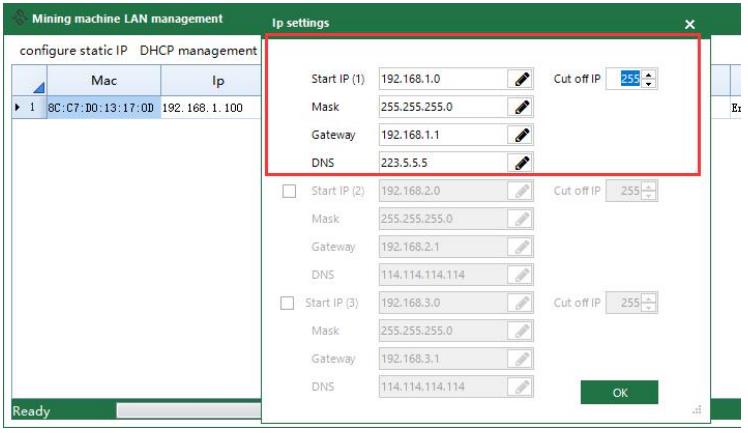Enable the Start IP (2) checkbox
Viewport: 748px width, 436px height.
click(x=289, y=191)
